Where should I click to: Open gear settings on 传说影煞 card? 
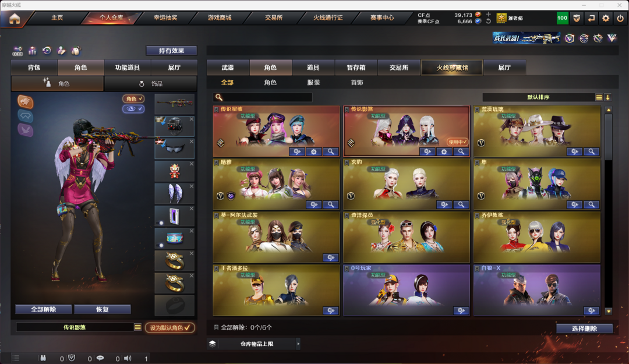[444, 151]
